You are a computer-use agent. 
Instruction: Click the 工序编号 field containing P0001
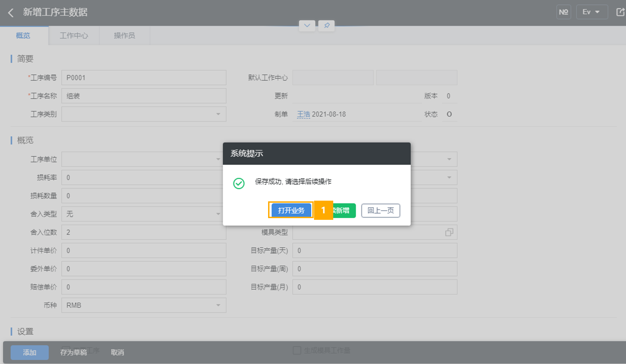pos(144,78)
